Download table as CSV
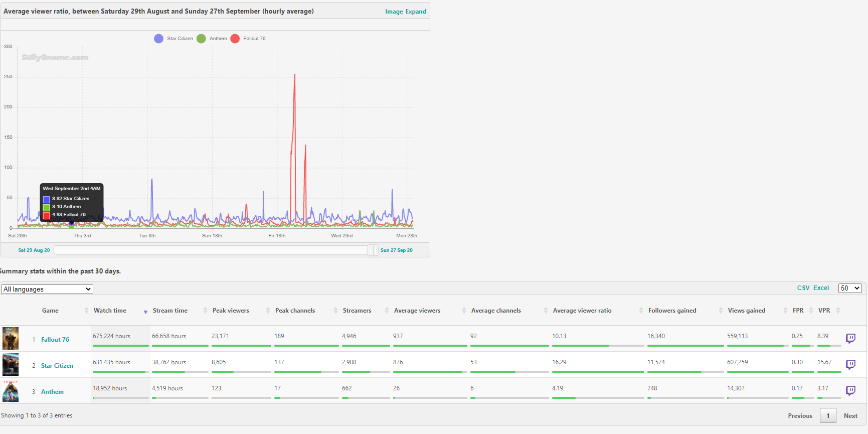This screenshot has width=868, height=434. pyautogui.click(x=803, y=288)
